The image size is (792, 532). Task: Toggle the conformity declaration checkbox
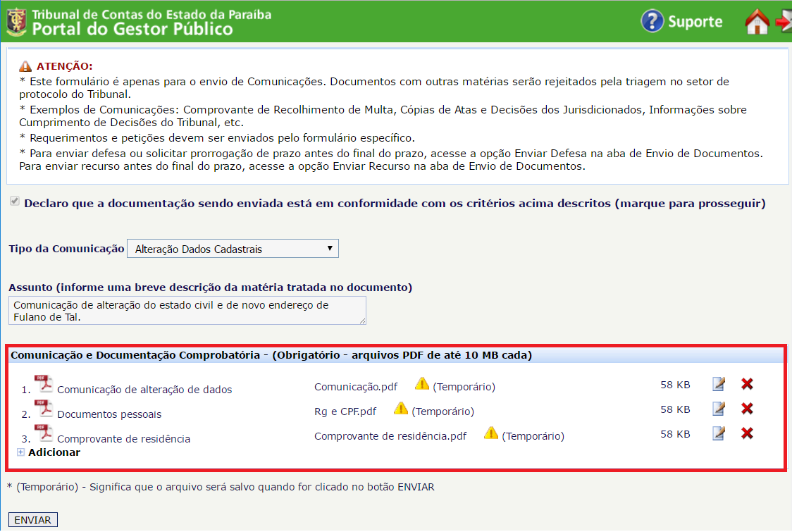tap(14, 203)
